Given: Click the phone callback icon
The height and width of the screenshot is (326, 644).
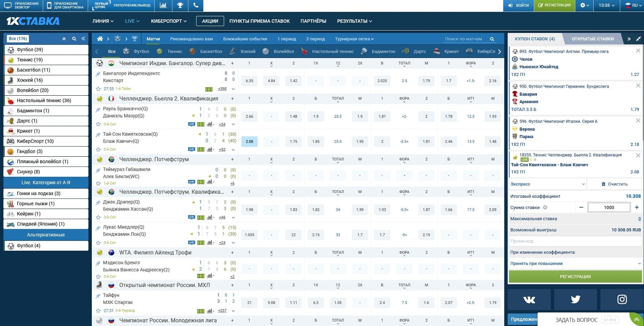Looking at the screenshot, I should [196, 6].
